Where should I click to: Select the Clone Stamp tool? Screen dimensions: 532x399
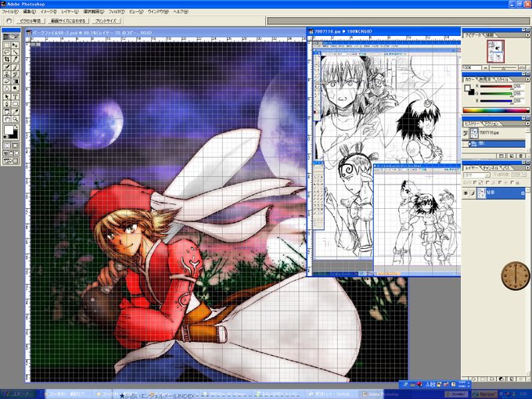7,74
